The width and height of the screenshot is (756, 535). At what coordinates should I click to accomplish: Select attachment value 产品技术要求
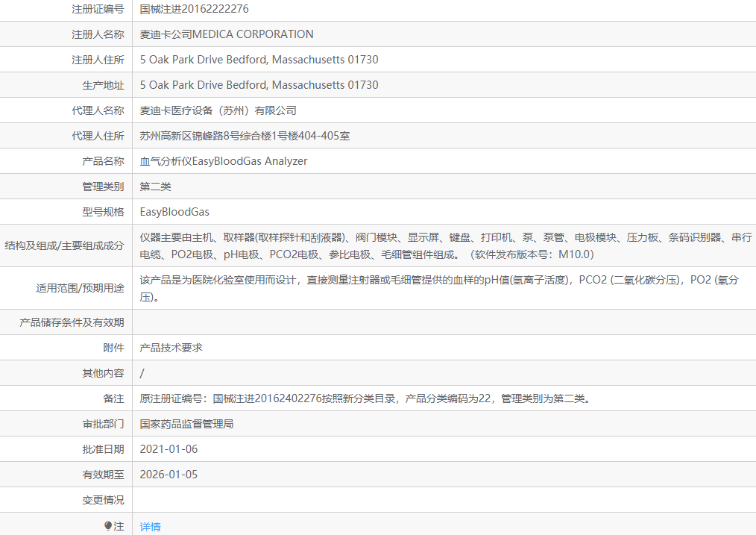pos(171,348)
